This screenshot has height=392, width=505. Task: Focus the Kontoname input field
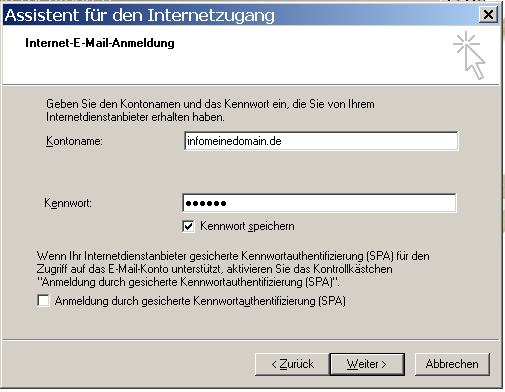[321, 141]
